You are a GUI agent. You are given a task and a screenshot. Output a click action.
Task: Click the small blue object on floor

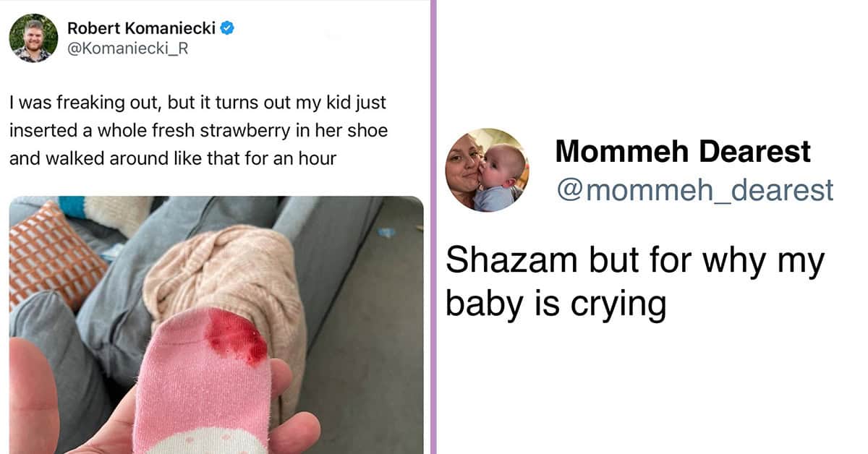click(388, 233)
